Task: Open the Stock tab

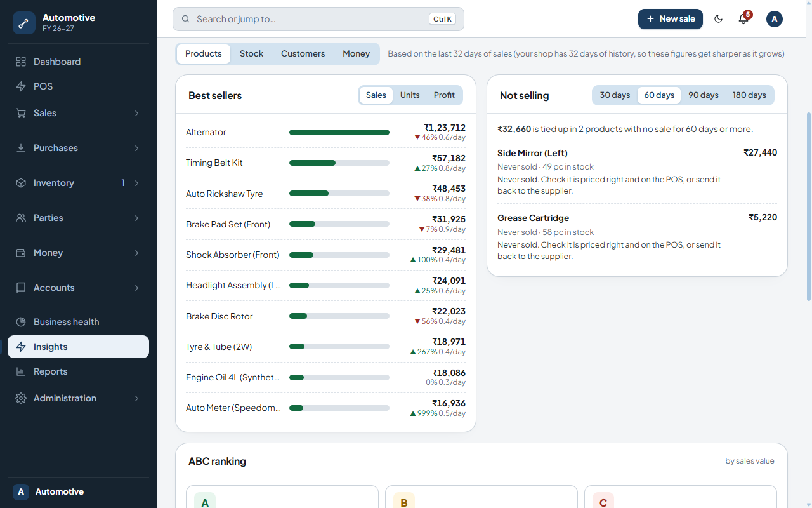Action: click(x=251, y=54)
